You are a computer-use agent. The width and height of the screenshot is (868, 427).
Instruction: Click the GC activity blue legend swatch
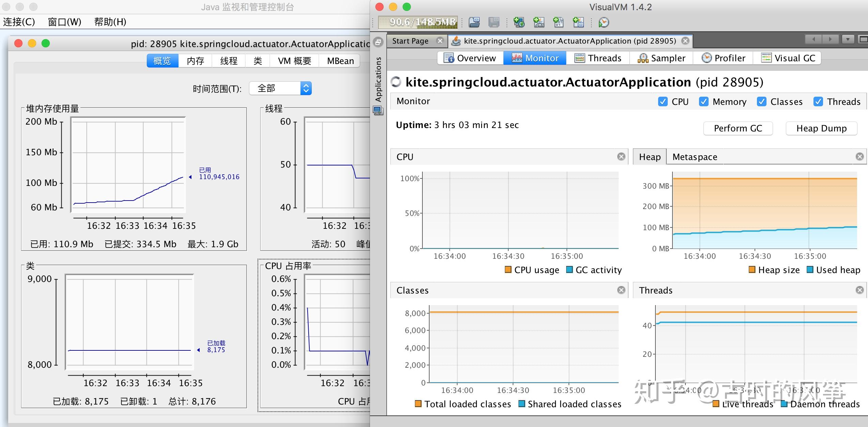569,269
